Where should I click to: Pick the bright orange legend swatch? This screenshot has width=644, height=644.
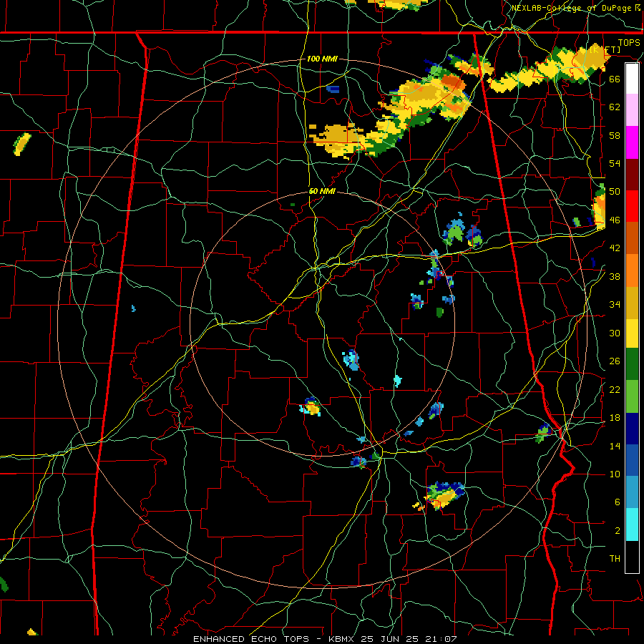[632, 270]
